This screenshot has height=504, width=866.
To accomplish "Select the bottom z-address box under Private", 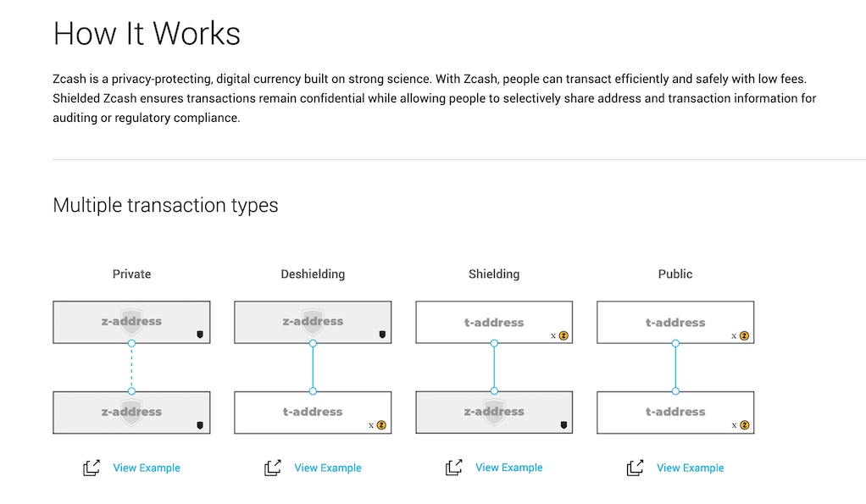I will point(131,413).
